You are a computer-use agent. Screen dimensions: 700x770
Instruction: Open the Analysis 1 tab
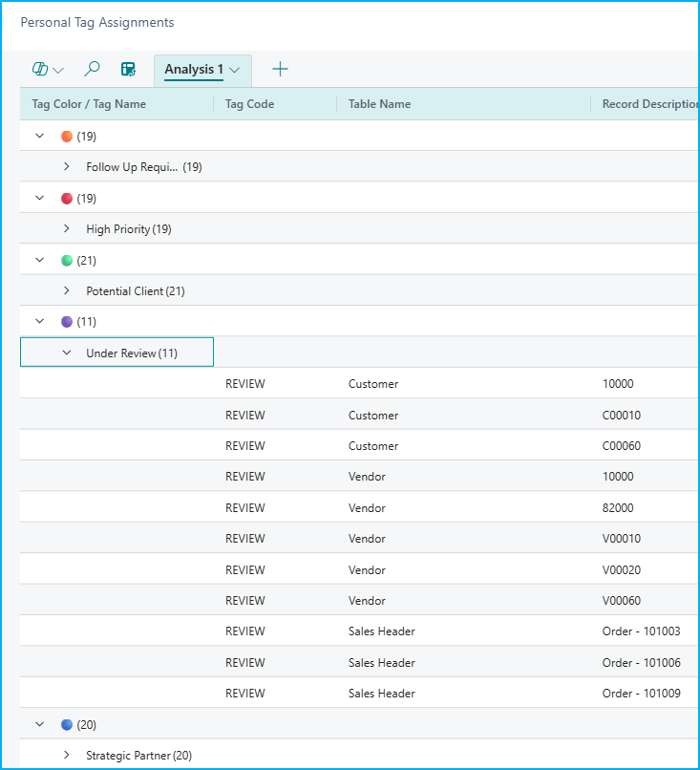tap(194, 70)
